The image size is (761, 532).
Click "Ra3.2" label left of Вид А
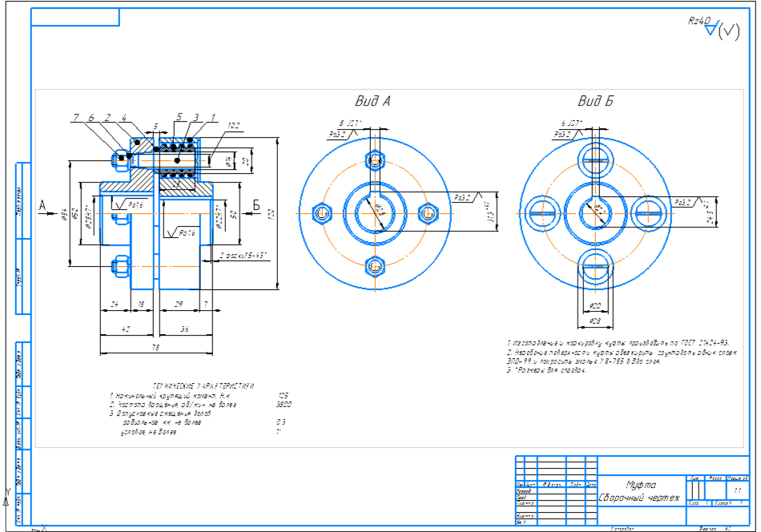[336, 135]
